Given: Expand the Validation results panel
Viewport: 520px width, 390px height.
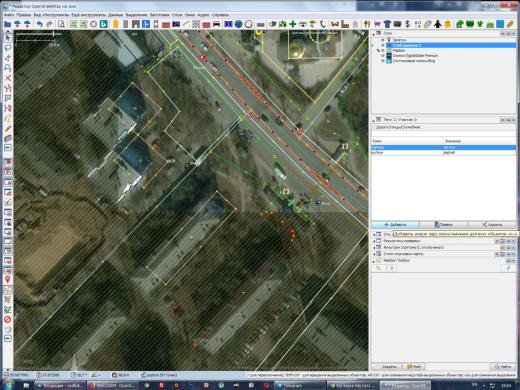Looking at the screenshot, I should [x=374, y=241].
